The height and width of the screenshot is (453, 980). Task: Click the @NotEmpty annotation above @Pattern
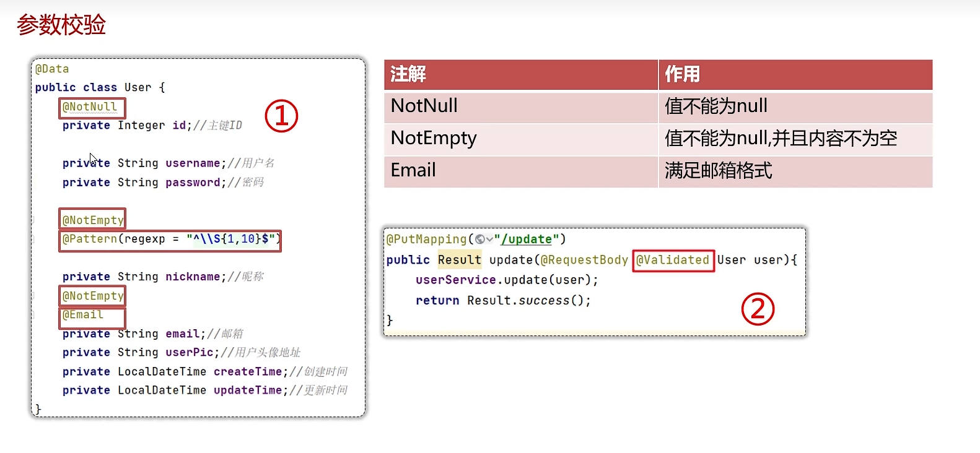click(93, 220)
